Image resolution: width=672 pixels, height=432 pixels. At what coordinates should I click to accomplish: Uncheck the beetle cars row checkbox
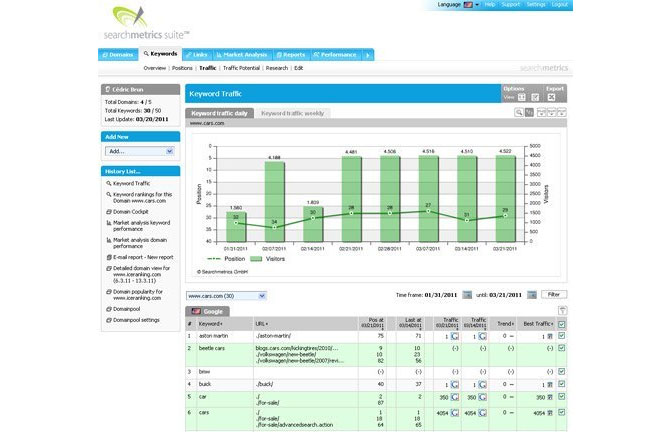tap(562, 348)
